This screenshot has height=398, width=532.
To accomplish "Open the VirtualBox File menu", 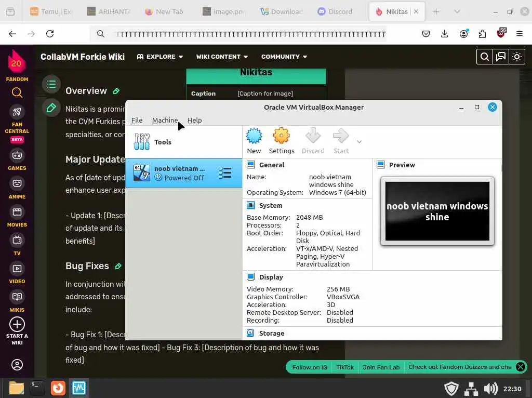I will (x=137, y=120).
